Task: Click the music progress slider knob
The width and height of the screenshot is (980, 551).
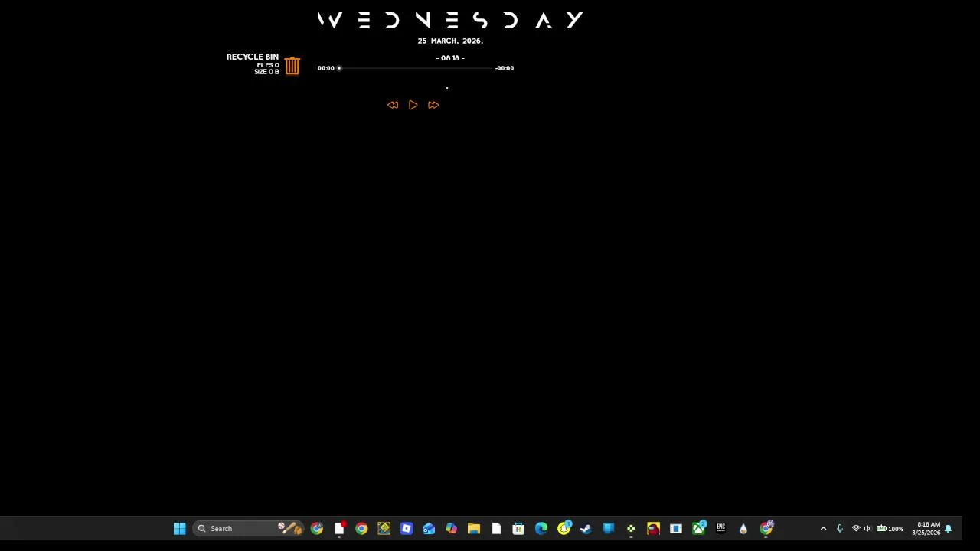Action: coord(339,68)
